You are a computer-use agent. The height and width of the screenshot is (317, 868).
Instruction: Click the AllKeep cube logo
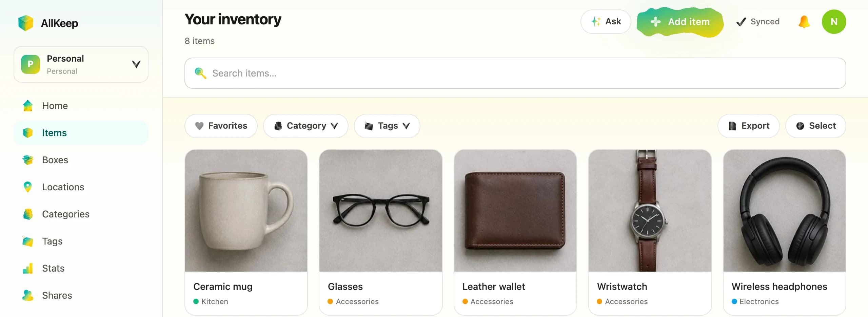coord(26,23)
